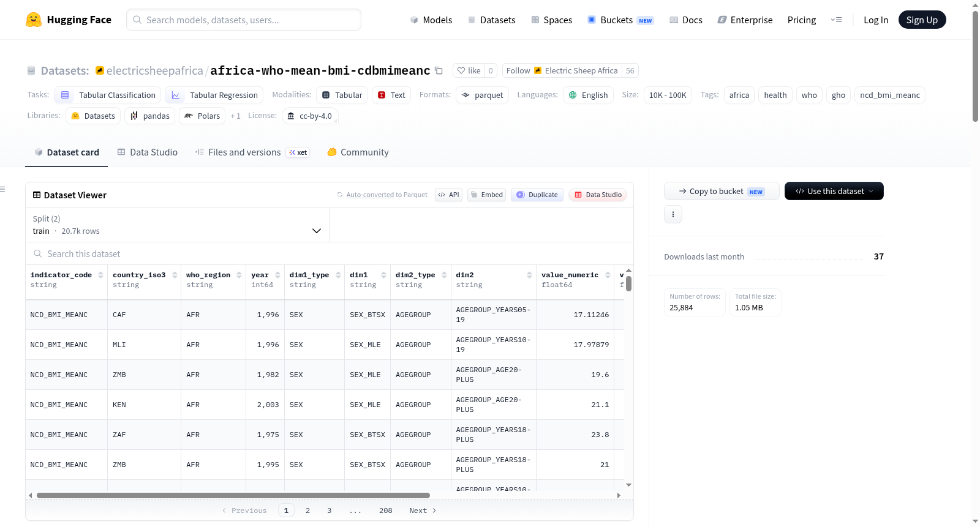Select the parquet format tag
The width and height of the screenshot is (980, 527).
(482, 95)
